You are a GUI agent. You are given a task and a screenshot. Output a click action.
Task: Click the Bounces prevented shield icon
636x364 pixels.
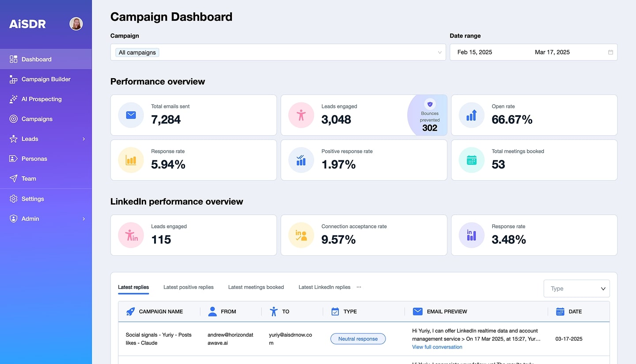pyautogui.click(x=429, y=104)
